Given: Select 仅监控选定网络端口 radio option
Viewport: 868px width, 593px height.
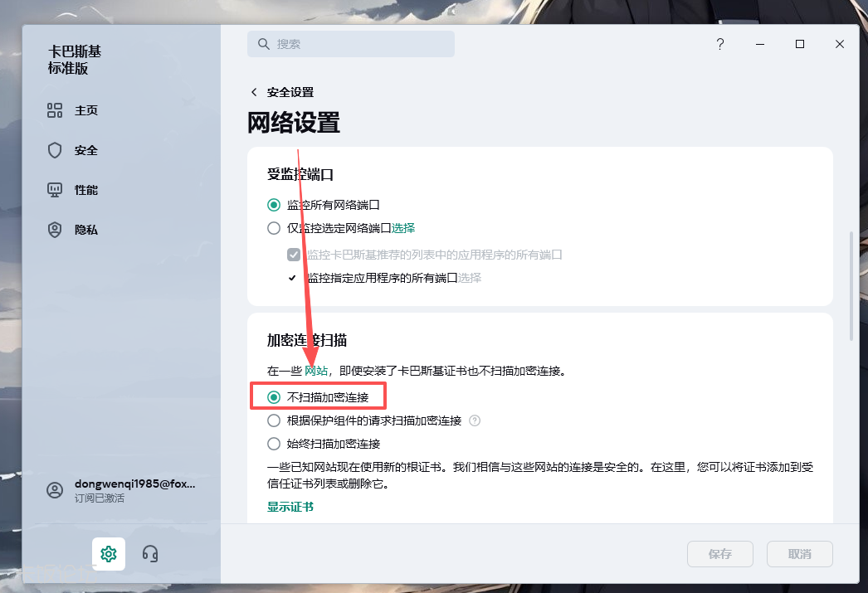Looking at the screenshot, I should pyautogui.click(x=274, y=228).
